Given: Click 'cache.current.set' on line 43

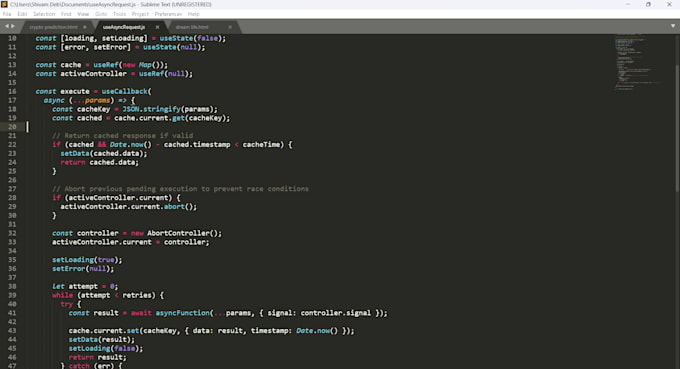Looking at the screenshot, I should pyautogui.click(x=104, y=331).
